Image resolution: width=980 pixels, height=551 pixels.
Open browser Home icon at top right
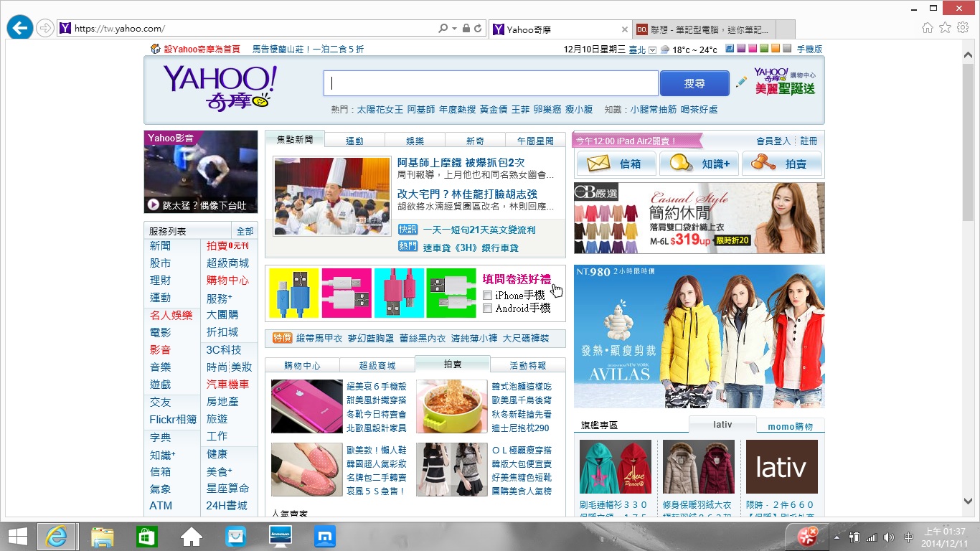(928, 28)
